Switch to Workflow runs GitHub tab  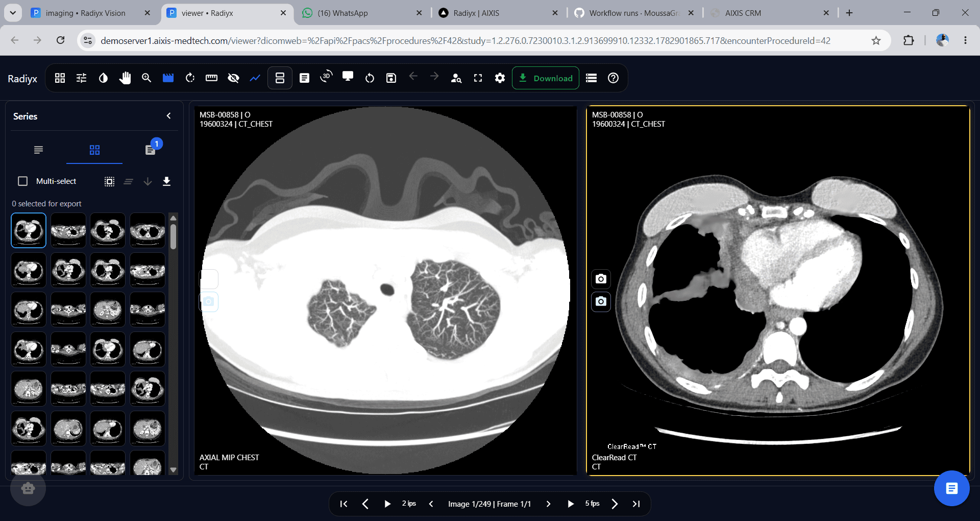634,13
